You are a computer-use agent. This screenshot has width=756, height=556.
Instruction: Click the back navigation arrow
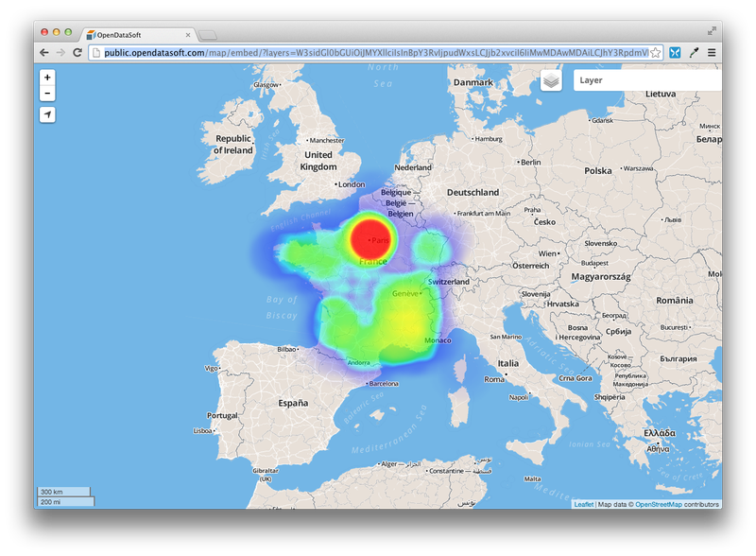point(43,54)
